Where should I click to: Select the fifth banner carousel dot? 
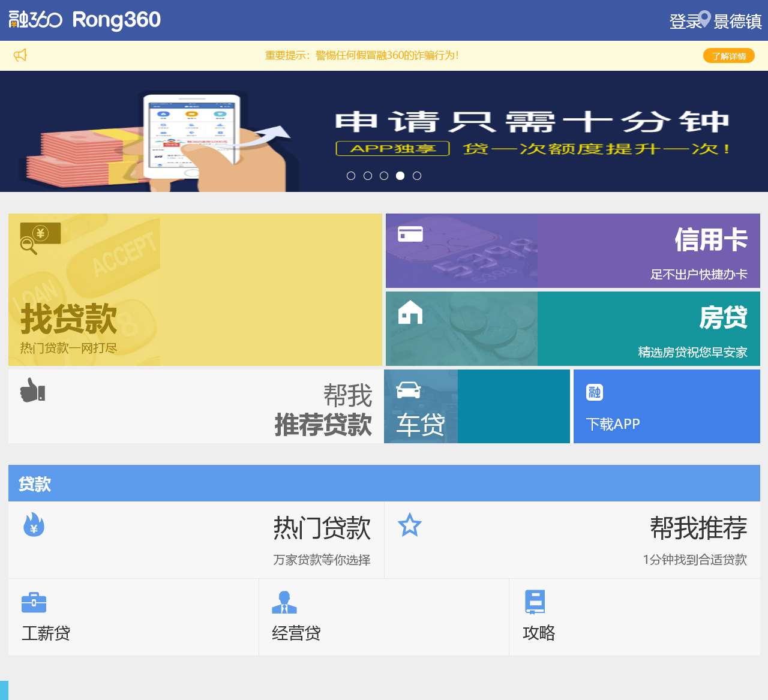pos(417,176)
